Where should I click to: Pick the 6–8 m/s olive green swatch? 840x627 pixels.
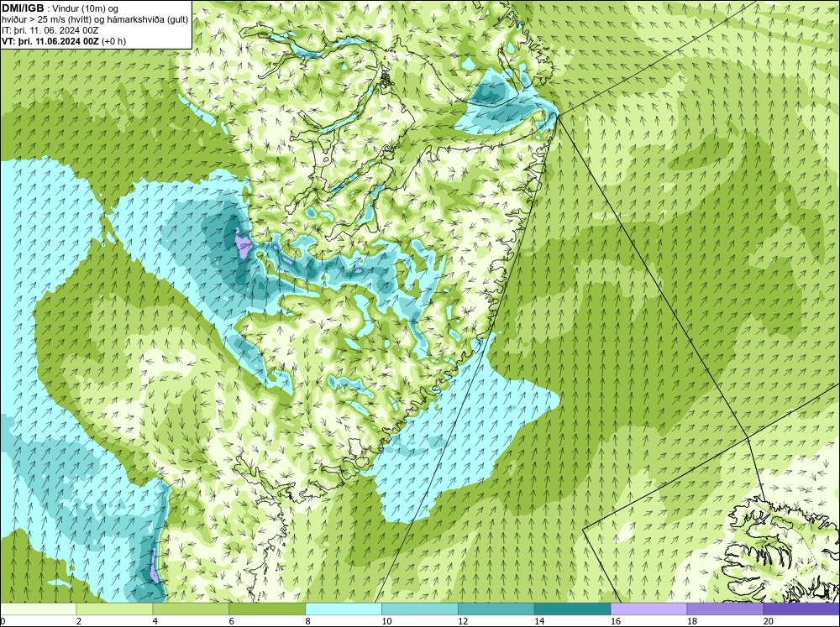coord(267,609)
